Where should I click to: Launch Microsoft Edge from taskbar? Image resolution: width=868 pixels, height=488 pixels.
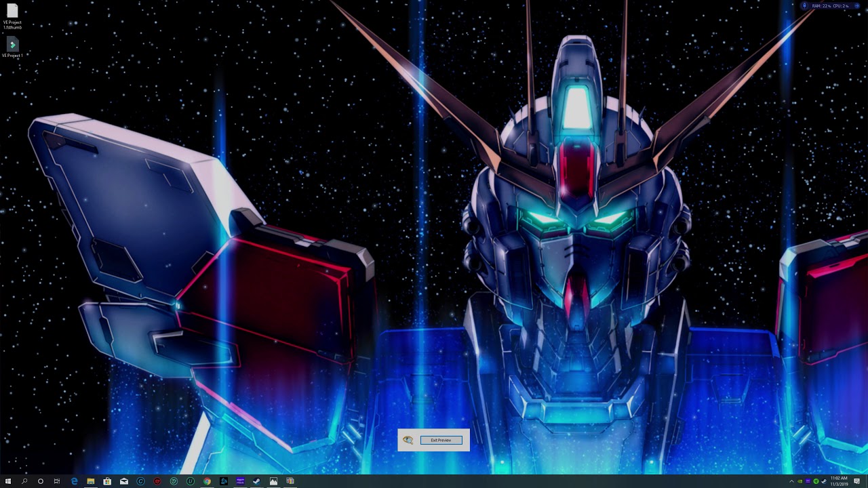[74, 481]
